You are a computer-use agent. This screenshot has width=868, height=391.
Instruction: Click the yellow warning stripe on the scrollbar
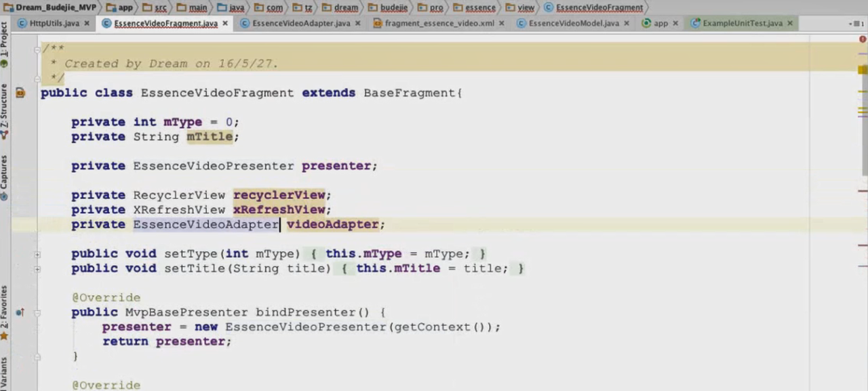(863, 70)
